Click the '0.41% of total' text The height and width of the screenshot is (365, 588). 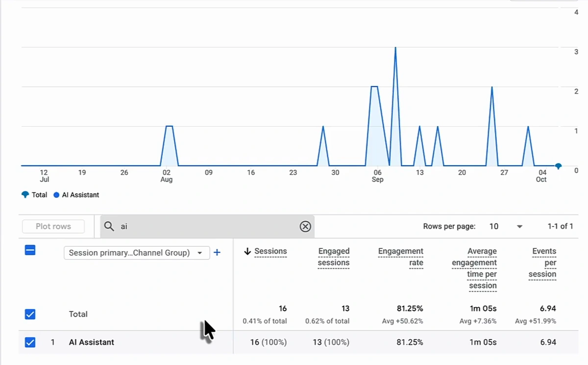pyautogui.click(x=265, y=321)
